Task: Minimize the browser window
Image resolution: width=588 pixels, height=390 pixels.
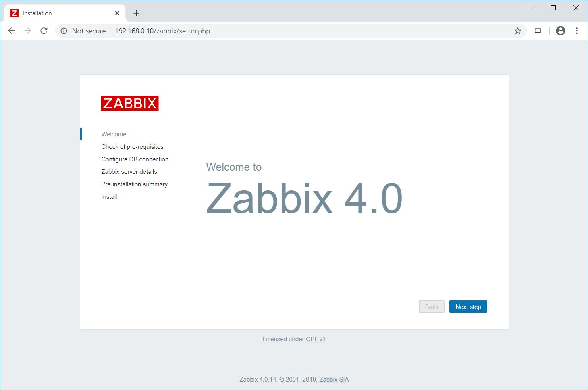Action: [x=530, y=8]
